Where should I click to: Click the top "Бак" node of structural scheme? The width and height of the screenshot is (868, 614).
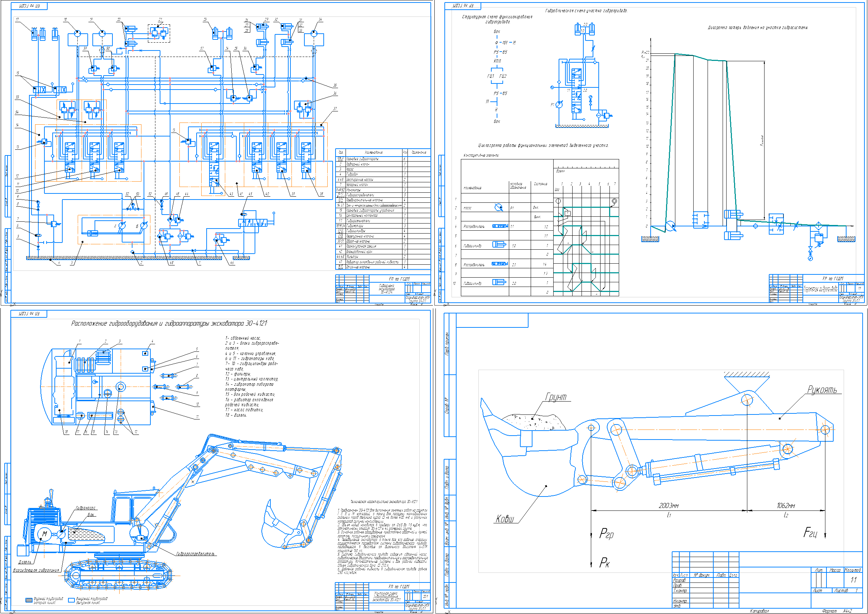[x=497, y=32]
